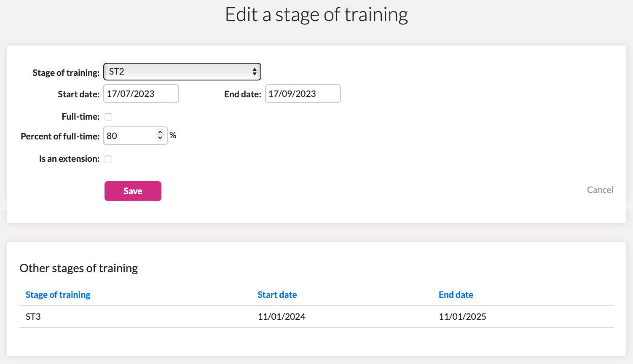Decrease percent with the down stepper arrow

(160, 138)
